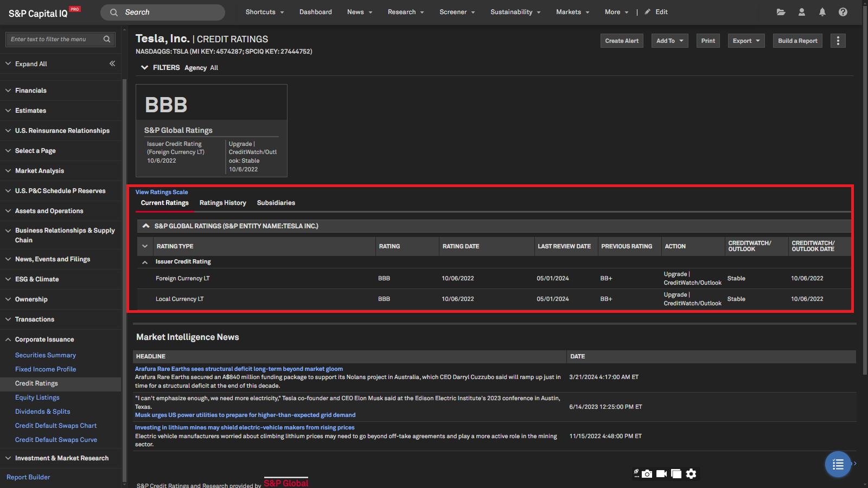This screenshot has width=868, height=488.
Task: Switch to the Ratings History tab
Action: pyautogui.click(x=222, y=203)
